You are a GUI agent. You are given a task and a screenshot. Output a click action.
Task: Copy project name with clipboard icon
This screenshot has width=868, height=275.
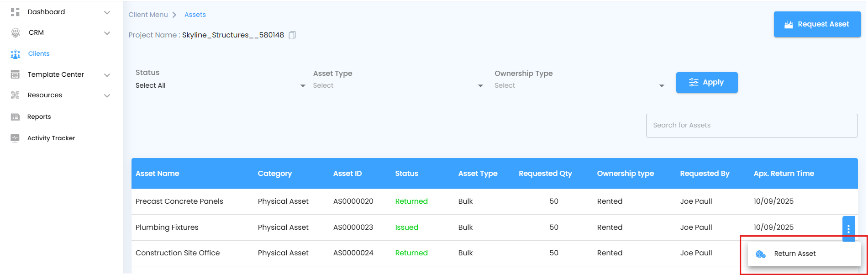292,35
